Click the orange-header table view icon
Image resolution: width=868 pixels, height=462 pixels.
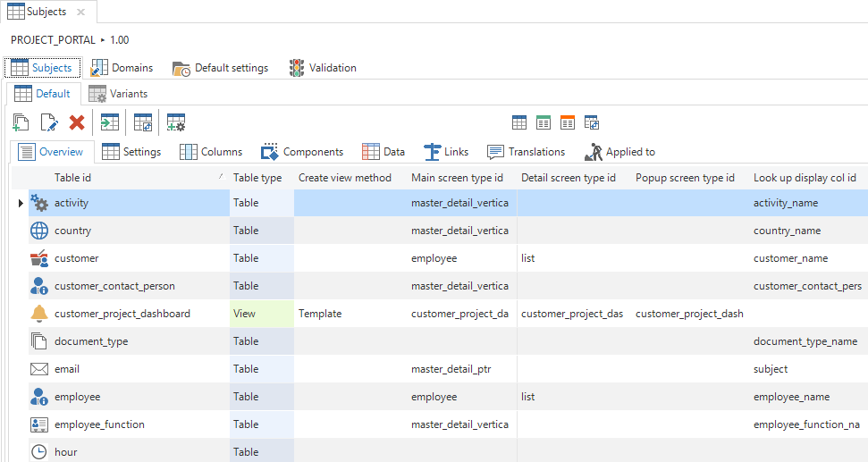point(568,122)
